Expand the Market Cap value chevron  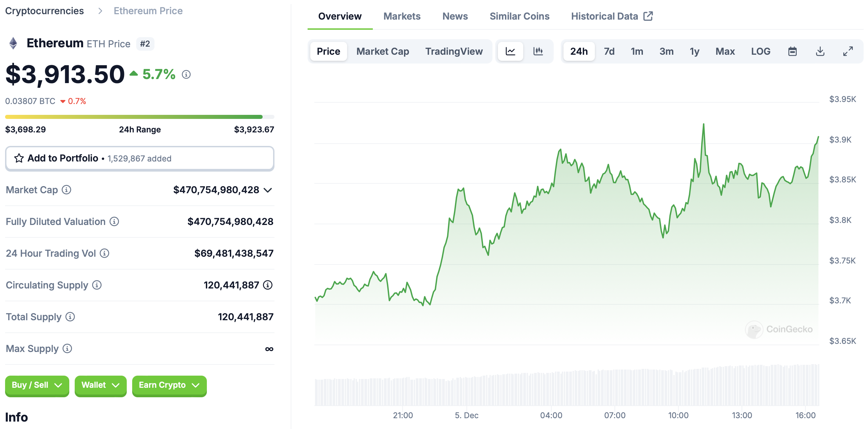tap(268, 190)
